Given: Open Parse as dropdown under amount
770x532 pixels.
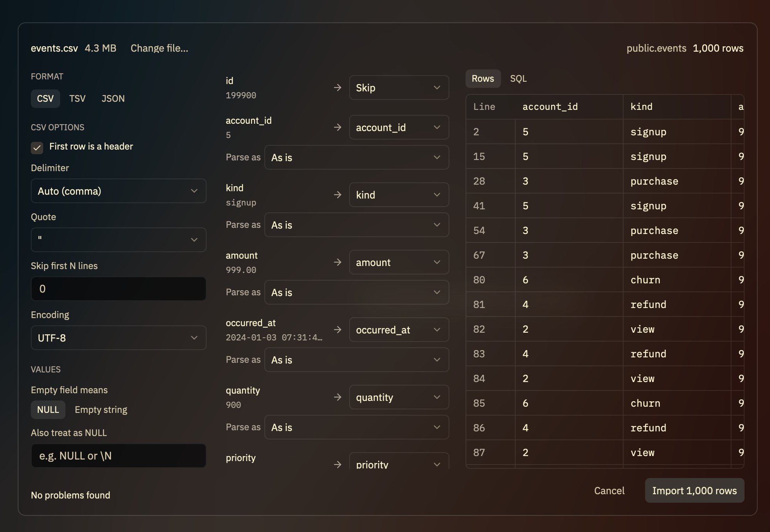Looking at the screenshot, I should coord(356,292).
